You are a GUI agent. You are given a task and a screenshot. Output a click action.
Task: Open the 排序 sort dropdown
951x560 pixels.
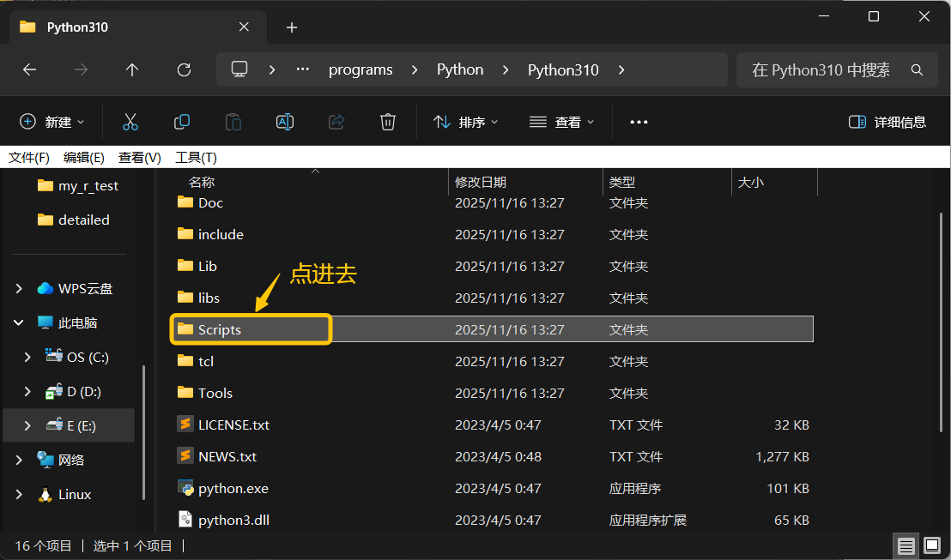coord(466,122)
